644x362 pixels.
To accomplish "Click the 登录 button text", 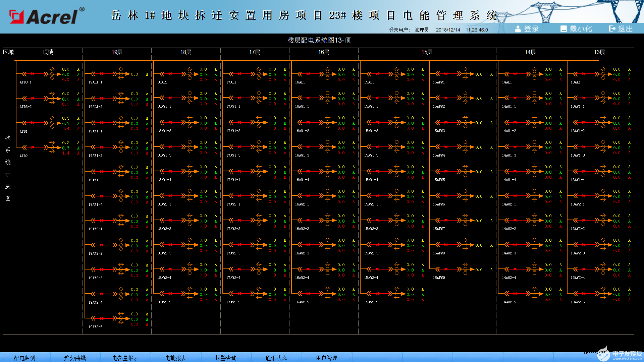I will coord(531,29).
